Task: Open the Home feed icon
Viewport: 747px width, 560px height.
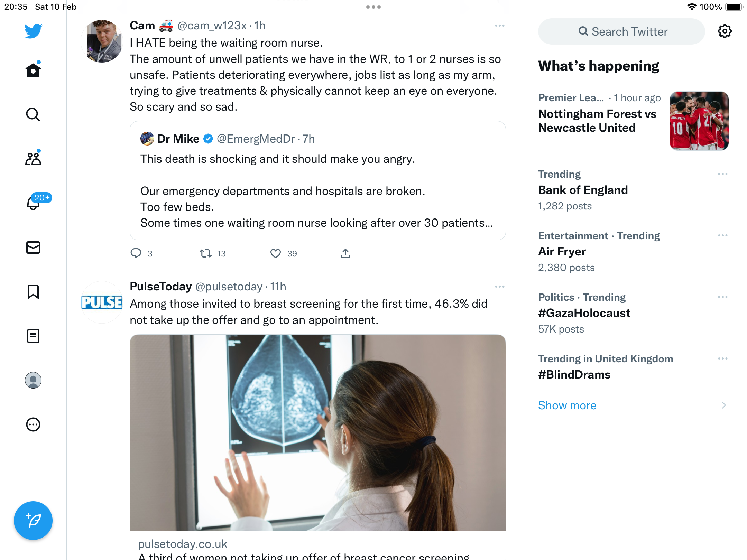Action: (x=33, y=70)
